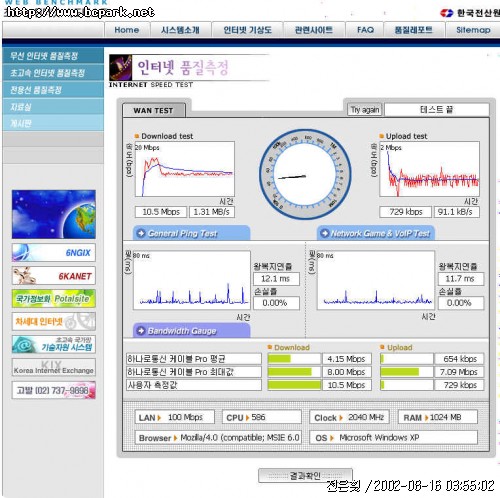This screenshot has width=500, height=498.
Task: Click the Try again button
Action: (x=365, y=110)
